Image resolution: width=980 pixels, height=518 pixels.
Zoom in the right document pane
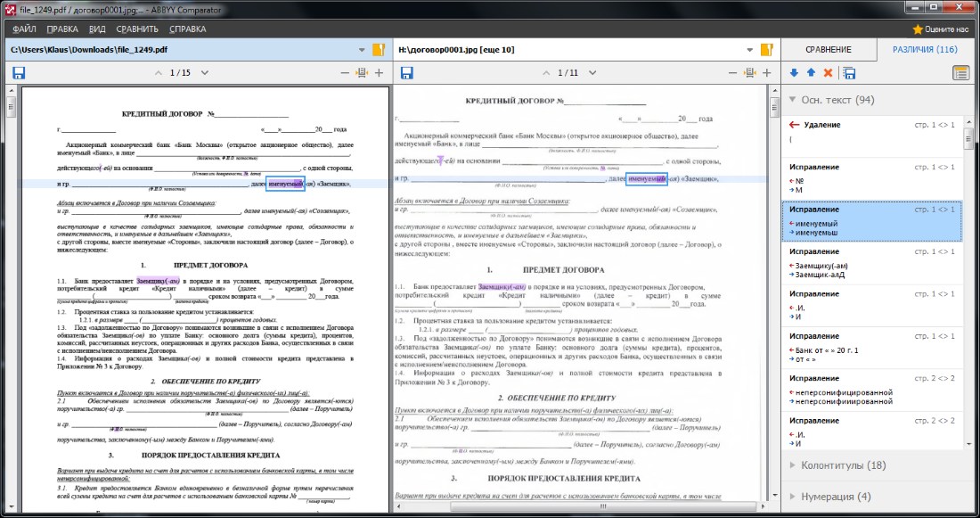pos(767,73)
